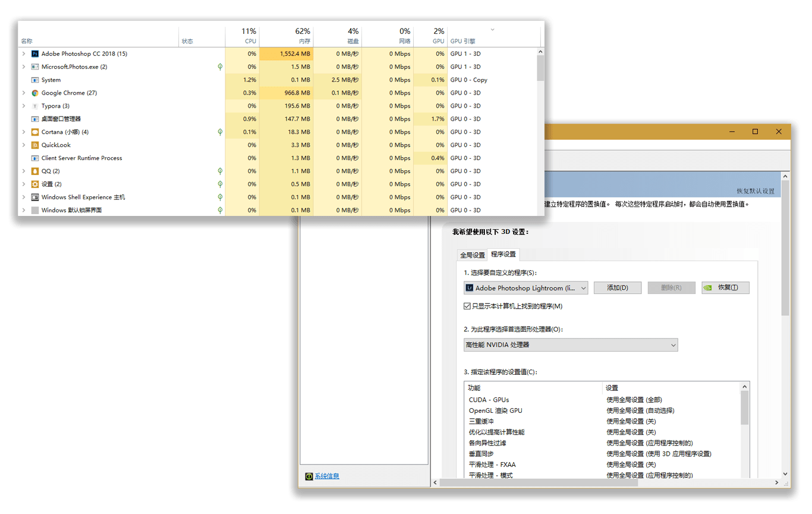Click the green leaf status icon for QQ
Viewport: 812px width, 514px height.
pyautogui.click(x=220, y=171)
